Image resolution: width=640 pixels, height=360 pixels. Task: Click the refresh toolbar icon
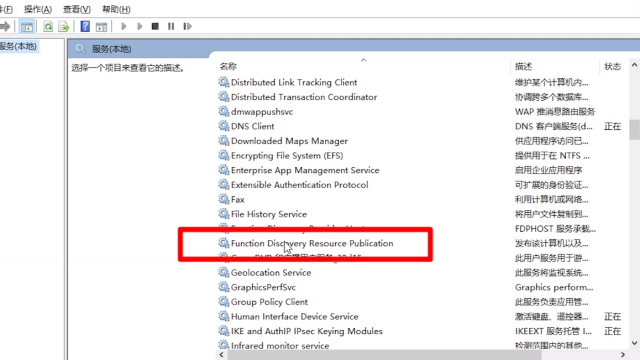click(x=48, y=27)
